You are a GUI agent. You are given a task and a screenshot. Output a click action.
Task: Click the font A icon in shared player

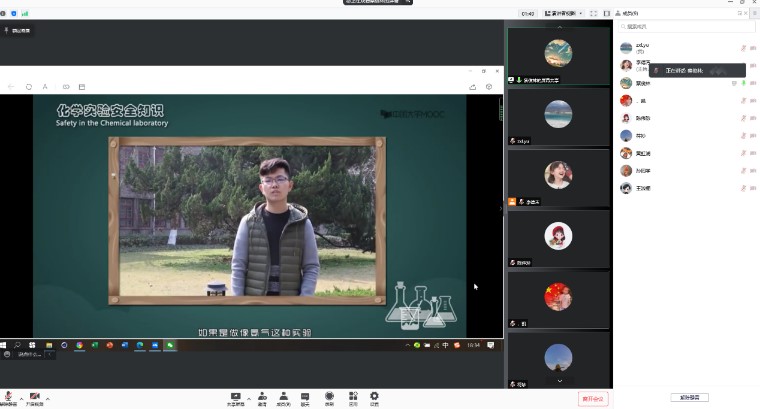pos(45,87)
